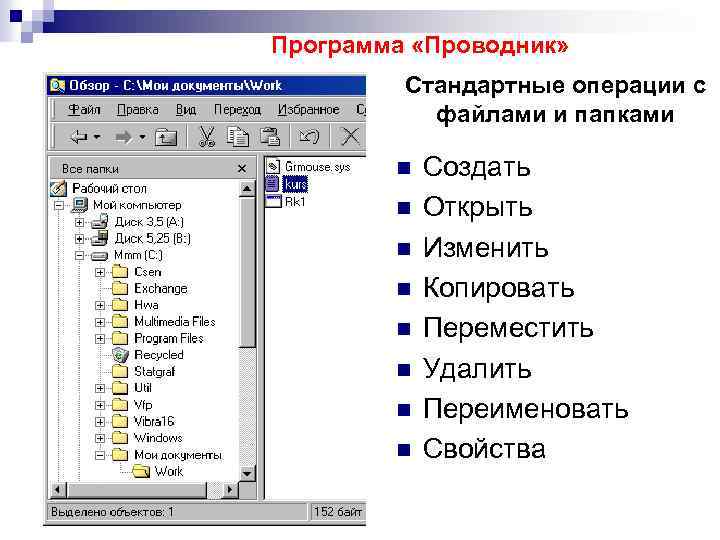Viewport: 720px width, 540px height.
Task: Collapse the Mmm (C:) drive node
Action: tap(79, 255)
